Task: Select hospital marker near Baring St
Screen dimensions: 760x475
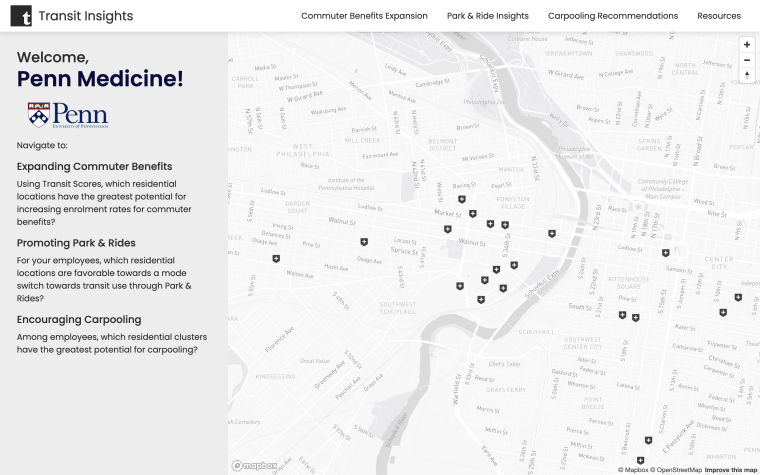Action: (x=462, y=199)
